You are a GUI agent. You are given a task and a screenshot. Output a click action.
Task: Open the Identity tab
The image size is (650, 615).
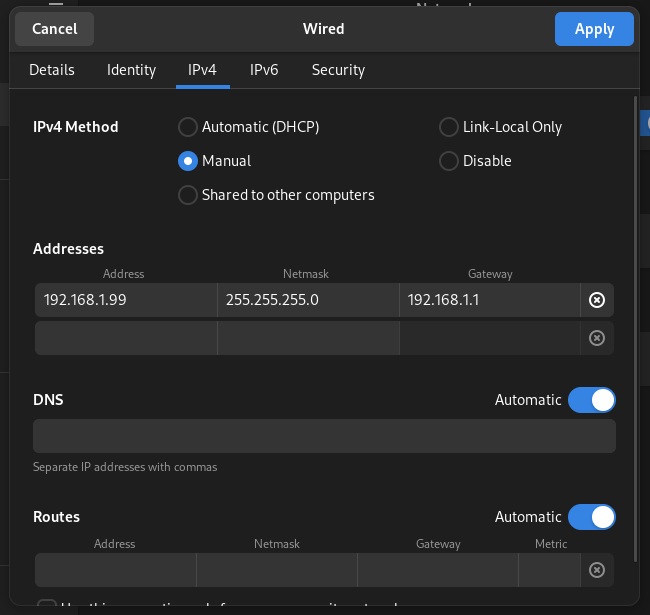pos(131,70)
